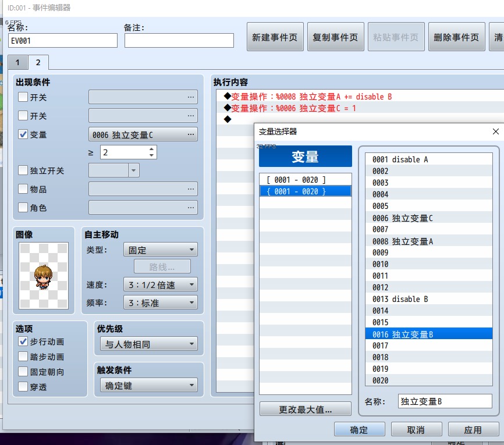Image resolution: width=504 pixels, height=445 pixels.
Task: Enable first 开关 condition checkbox
Action: click(23, 97)
